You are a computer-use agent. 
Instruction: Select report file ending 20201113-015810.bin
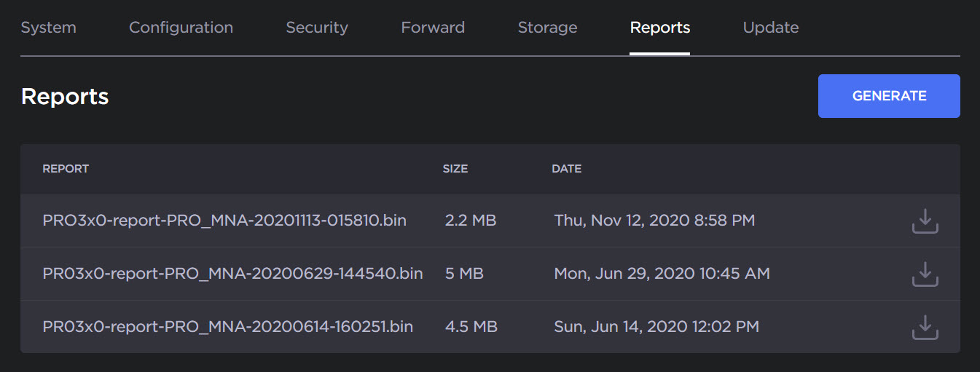pyautogui.click(x=224, y=221)
